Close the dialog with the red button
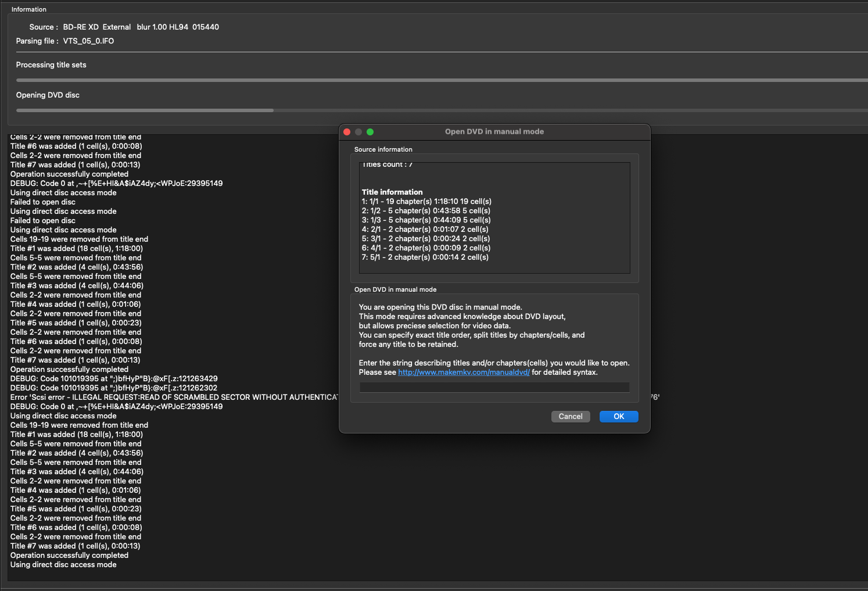 click(347, 132)
